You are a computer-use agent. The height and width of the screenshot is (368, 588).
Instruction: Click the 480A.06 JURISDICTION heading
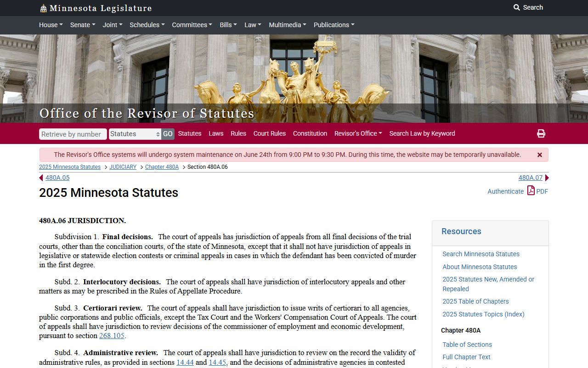coord(82,221)
